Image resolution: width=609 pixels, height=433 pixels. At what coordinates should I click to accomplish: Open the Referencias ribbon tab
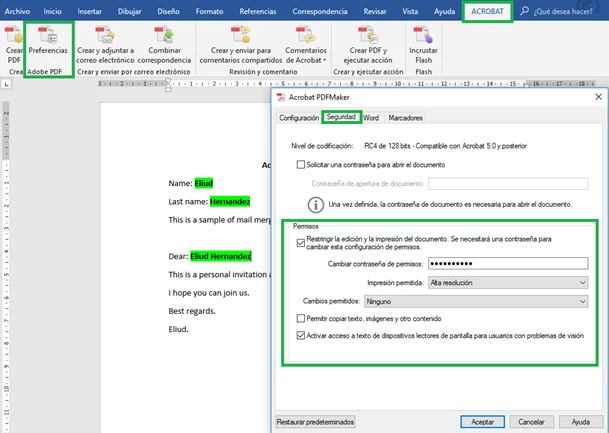258,11
